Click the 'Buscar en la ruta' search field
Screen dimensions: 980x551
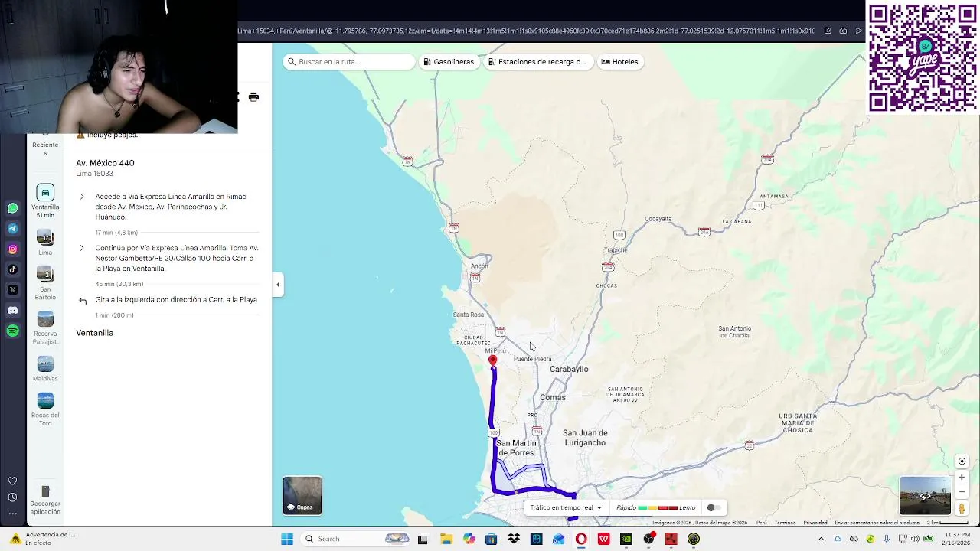point(348,62)
